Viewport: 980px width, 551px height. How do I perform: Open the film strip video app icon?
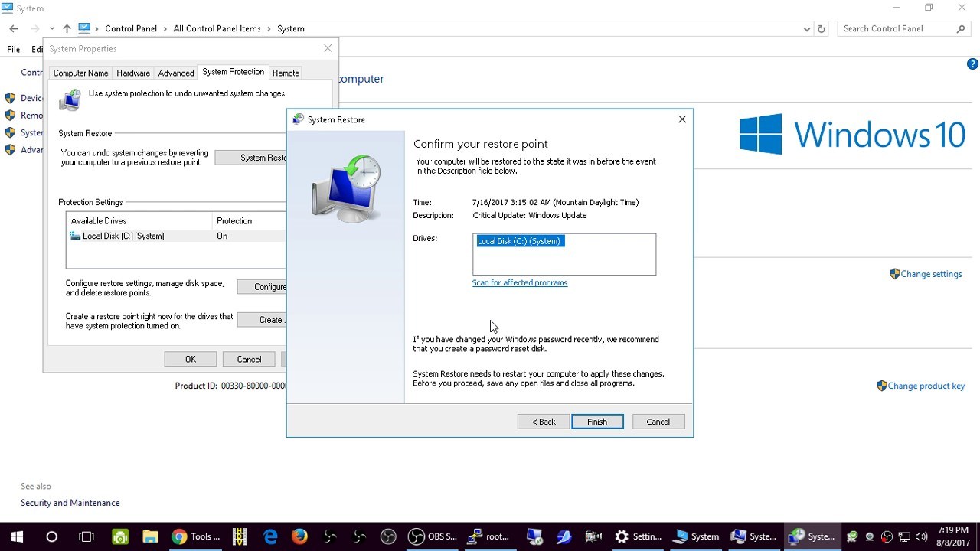[x=240, y=536]
